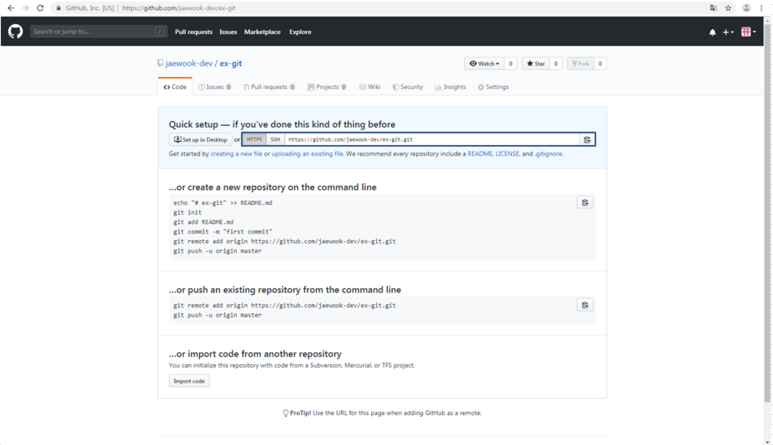The image size is (773, 445).
Task: Open the ex-git repository link
Action: [231, 64]
